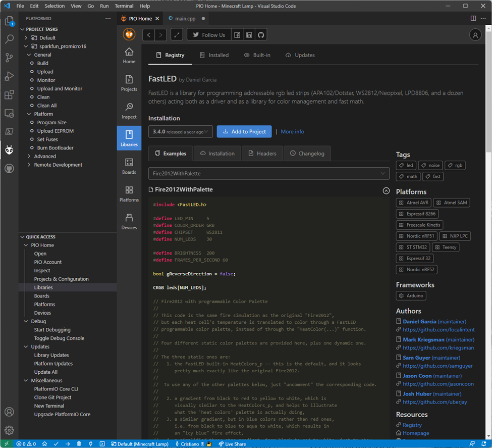The height and width of the screenshot is (448, 492).
Task: Open the Fire2012WithPalette example dropdown
Action: coord(269,174)
